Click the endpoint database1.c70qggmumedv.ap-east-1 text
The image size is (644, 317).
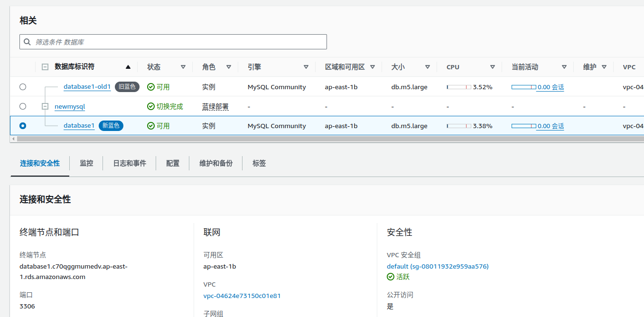point(74,271)
